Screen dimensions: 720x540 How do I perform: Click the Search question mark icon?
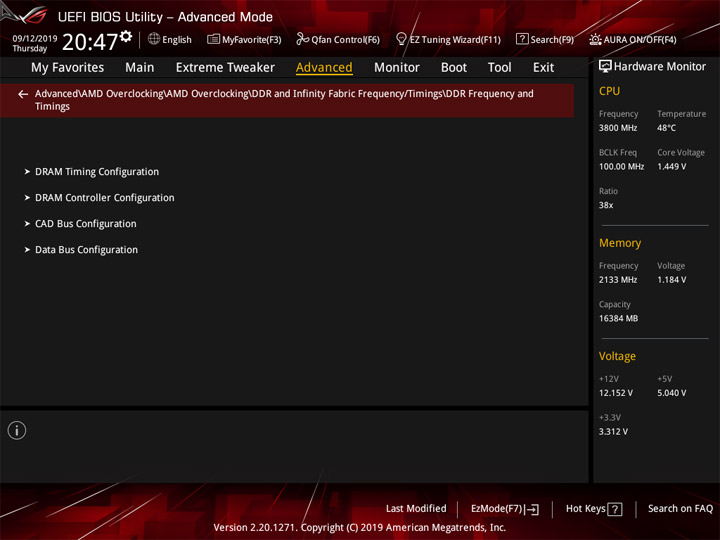point(522,39)
